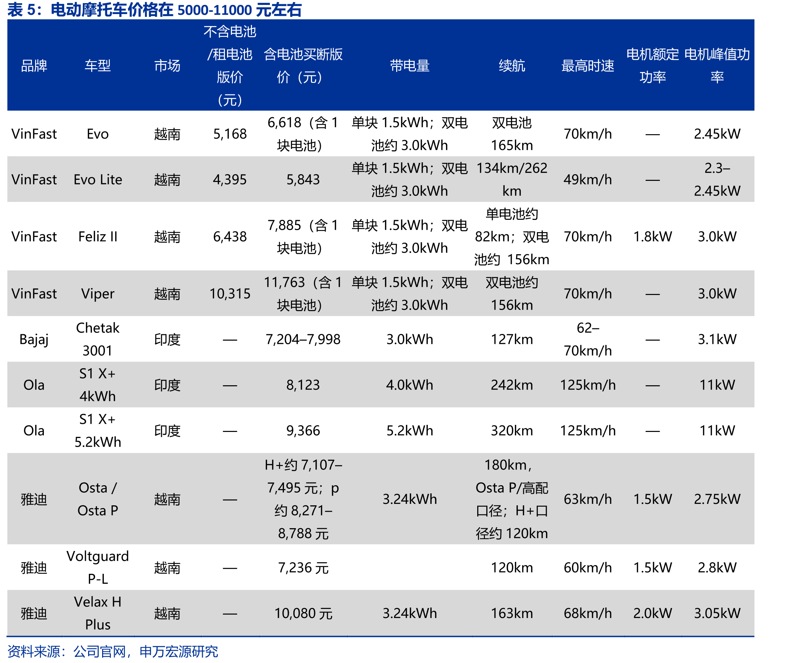Click the '车型' column header
The image size is (812, 663).
pyautogui.click(x=98, y=66)
